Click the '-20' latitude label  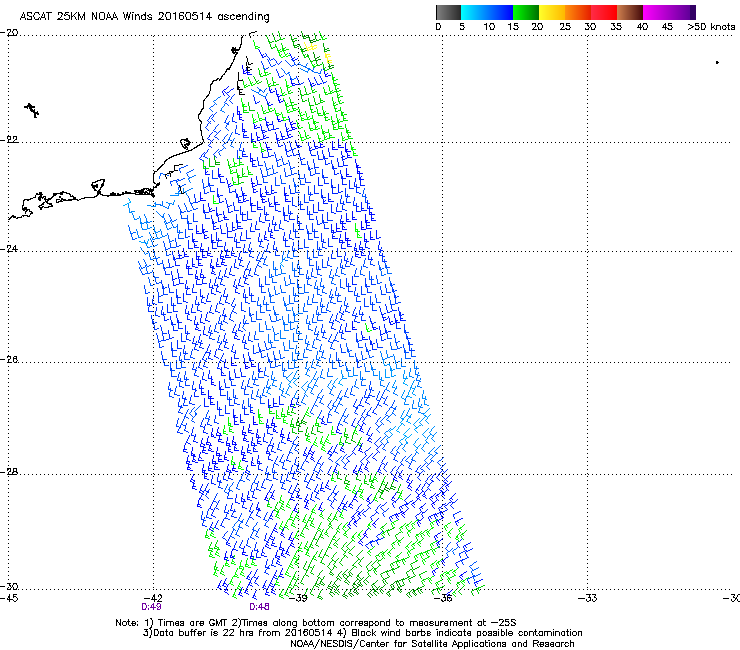[x=10, y=33]
